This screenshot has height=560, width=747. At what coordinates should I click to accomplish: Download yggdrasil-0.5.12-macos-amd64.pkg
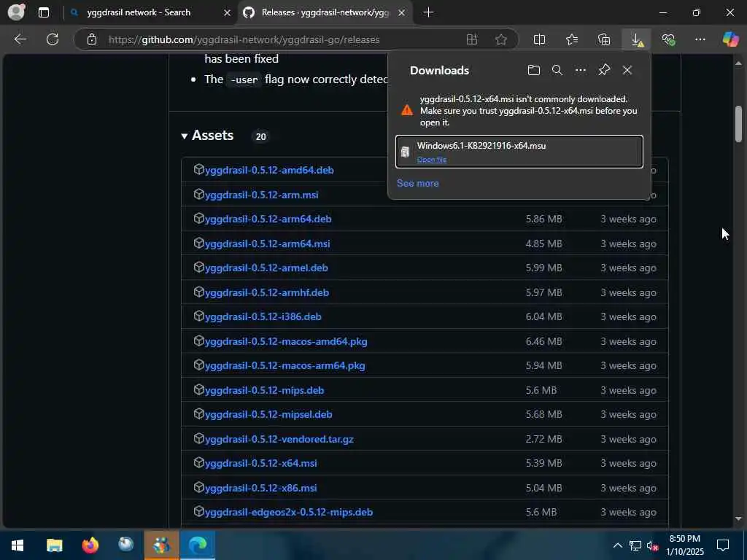pyautogui.click(x=286, y=341)
